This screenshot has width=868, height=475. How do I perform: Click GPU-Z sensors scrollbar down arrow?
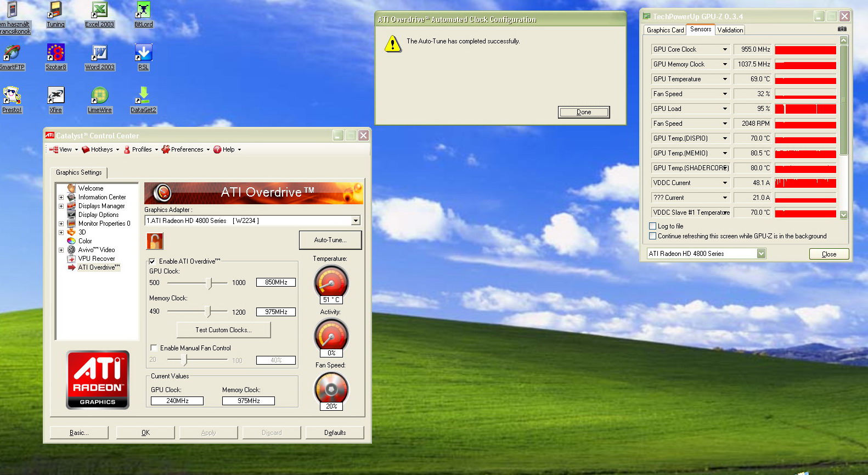click(844, 215)
